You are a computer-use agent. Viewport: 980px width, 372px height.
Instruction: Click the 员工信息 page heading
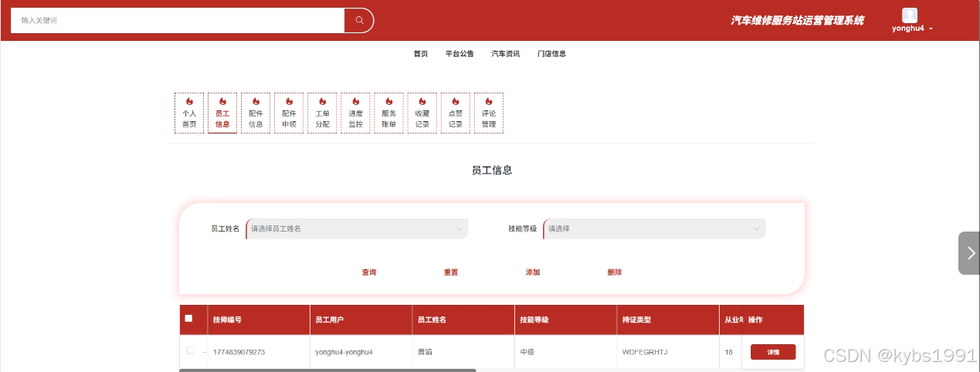pyautogui.click(x=492, y=170)
